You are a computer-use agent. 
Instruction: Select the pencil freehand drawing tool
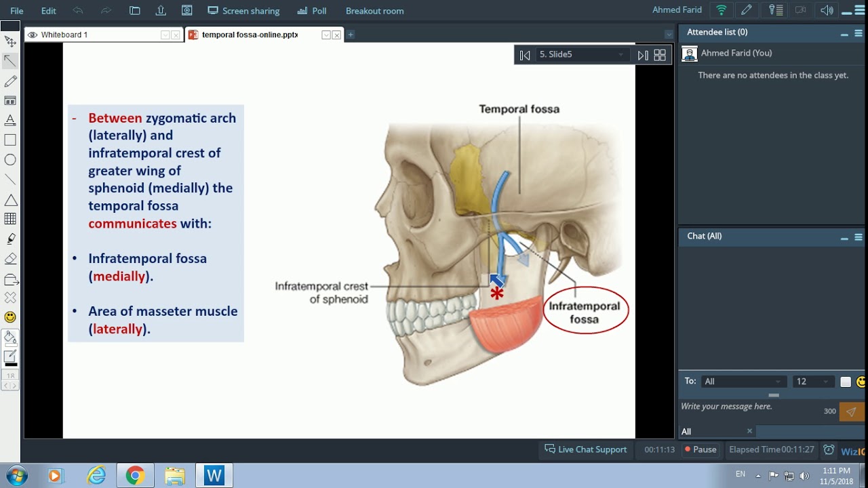point(10,81)
